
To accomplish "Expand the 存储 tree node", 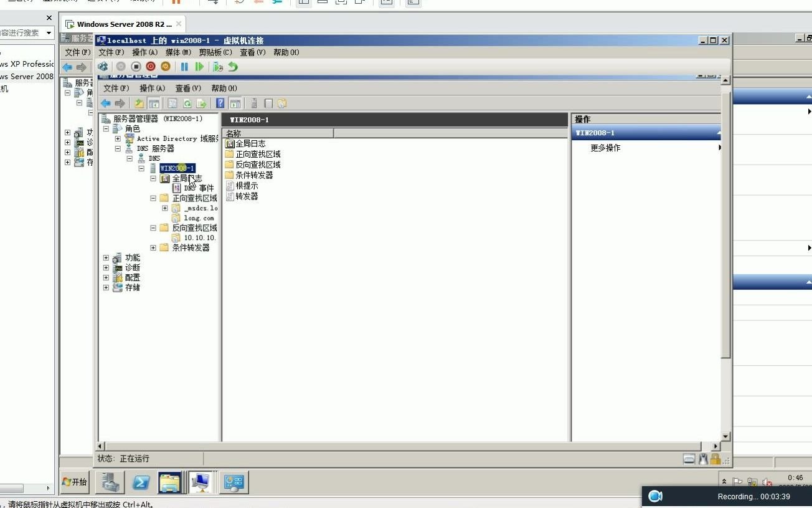I will pyautogui.click(x=106, y=287).
